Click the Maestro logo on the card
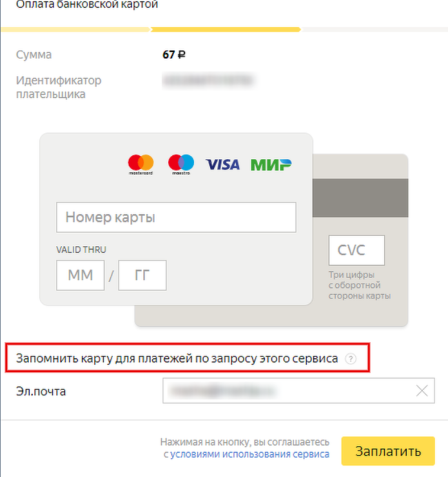The width and height of the screenshot is (448, 477). [181, 164]
